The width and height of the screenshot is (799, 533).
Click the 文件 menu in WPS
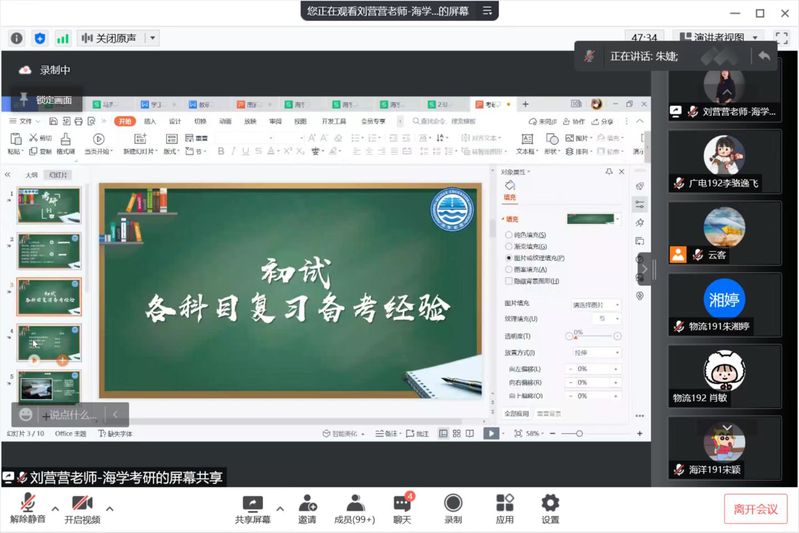click(x=25, y=121)
